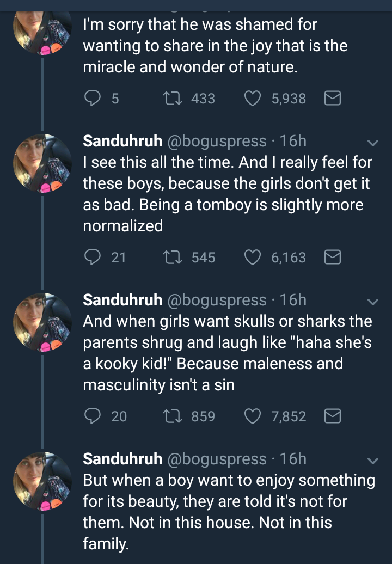Share skulls or sharks tweet via message
This screenshot has width=392, height=564.
pos(332,416)
